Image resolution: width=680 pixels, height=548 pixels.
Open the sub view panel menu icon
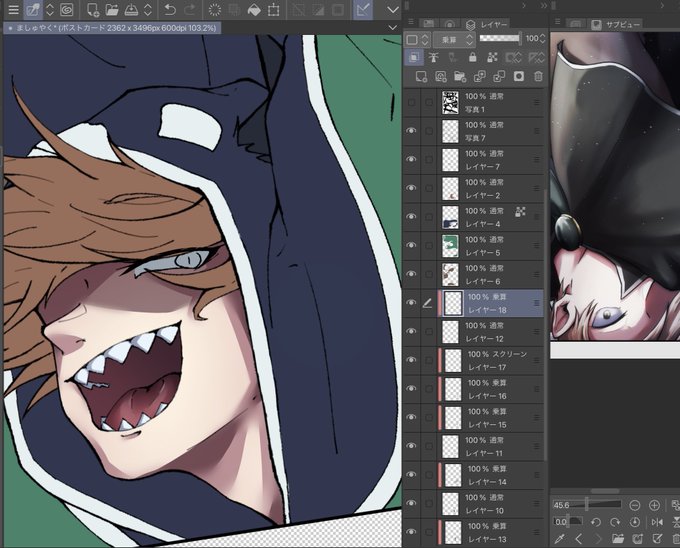tap(558, 22)
